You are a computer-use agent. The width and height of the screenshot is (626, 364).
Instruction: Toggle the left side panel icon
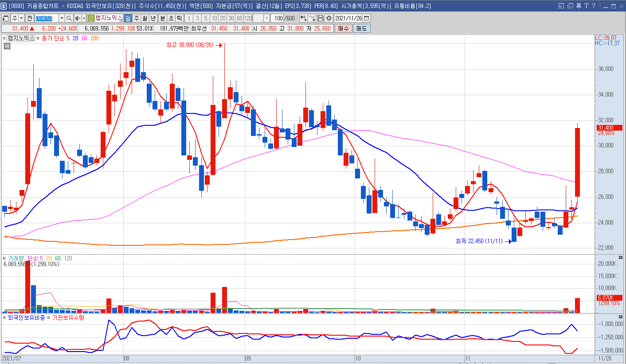tap(5, 18)
